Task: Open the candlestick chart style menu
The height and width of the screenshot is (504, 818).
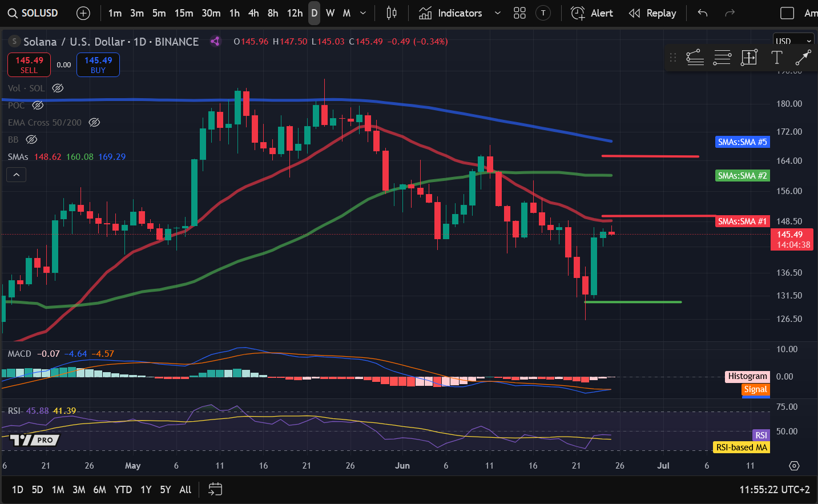Action: click(x=392, y=13)
